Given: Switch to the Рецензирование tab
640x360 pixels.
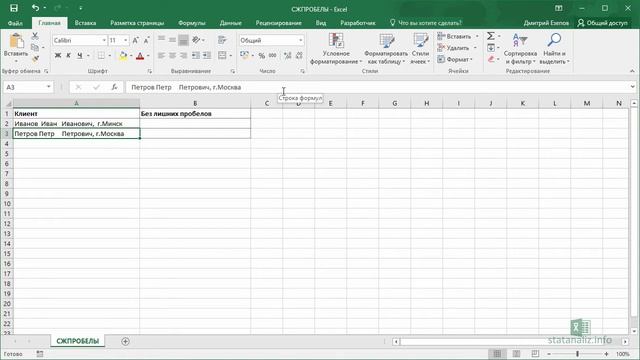Looking at the screenshot, I should (x=278, y=23).
